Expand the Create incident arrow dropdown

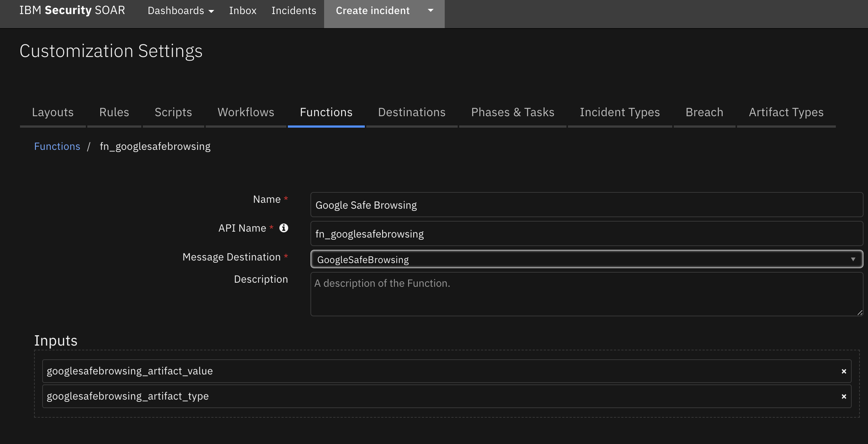pos(431,10)
